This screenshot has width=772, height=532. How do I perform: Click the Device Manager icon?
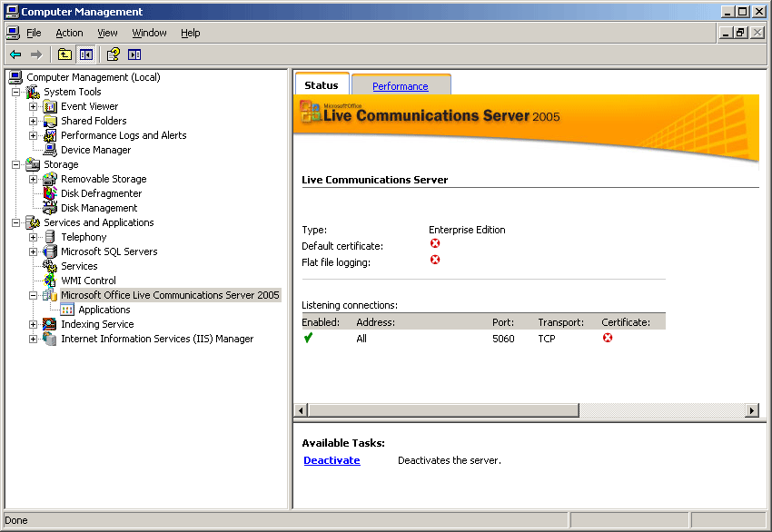coord(50,150)
